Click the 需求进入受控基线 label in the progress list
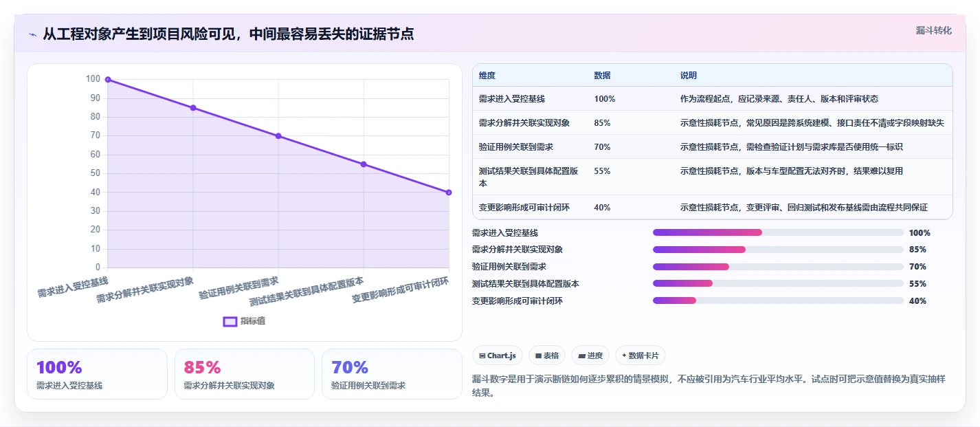 click(x=505, y=233)
